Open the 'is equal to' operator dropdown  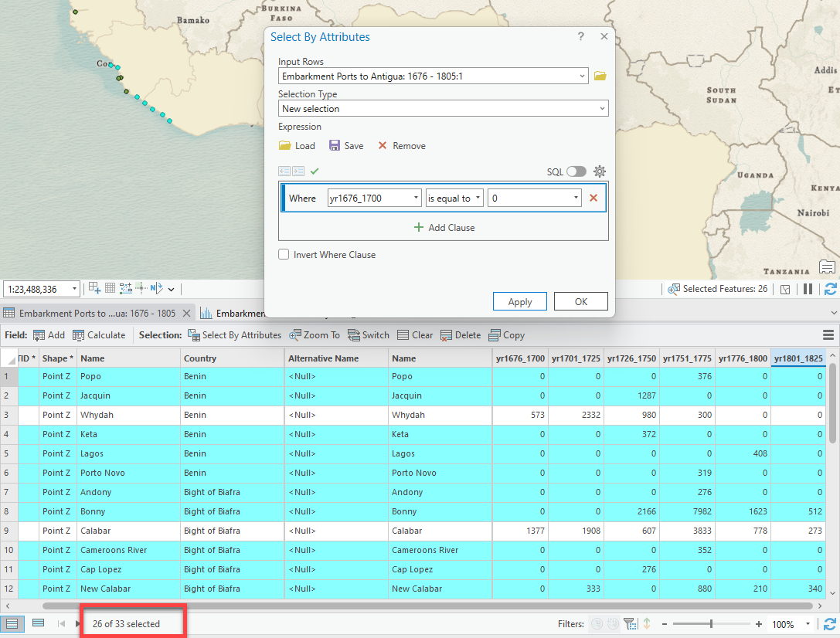(454, 199)
